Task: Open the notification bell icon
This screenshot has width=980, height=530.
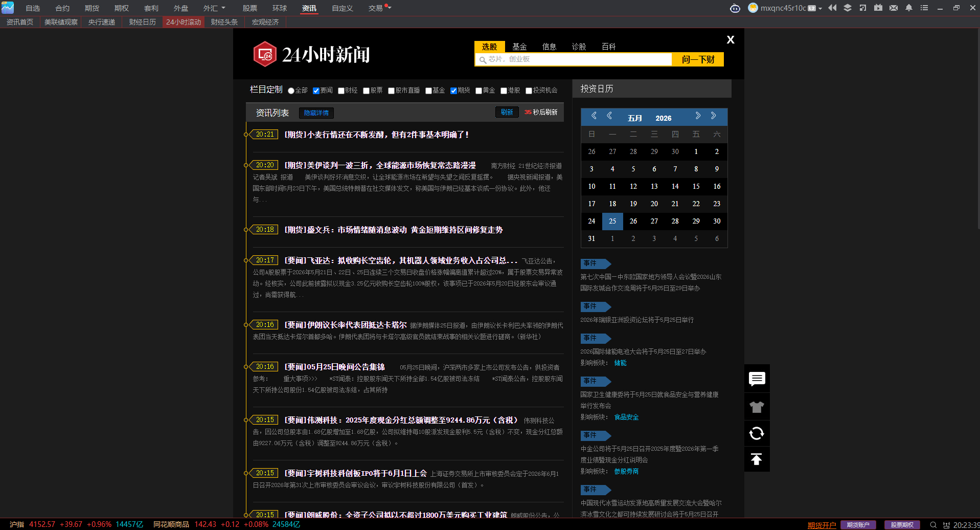Action: pos(909,8)
